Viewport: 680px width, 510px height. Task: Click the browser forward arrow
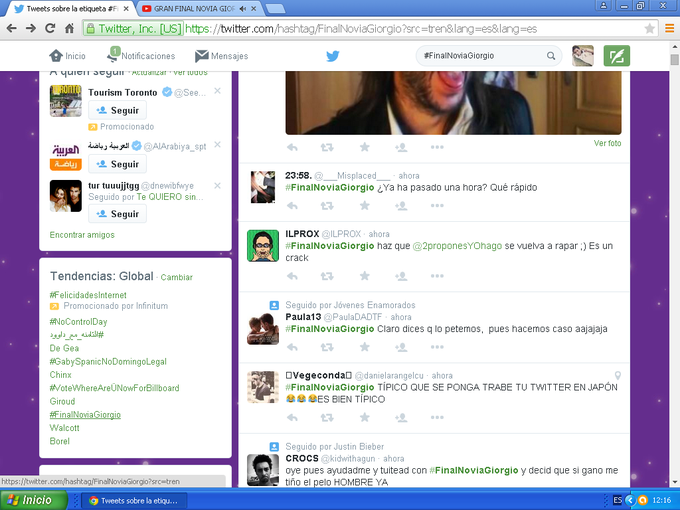[31, 29]
